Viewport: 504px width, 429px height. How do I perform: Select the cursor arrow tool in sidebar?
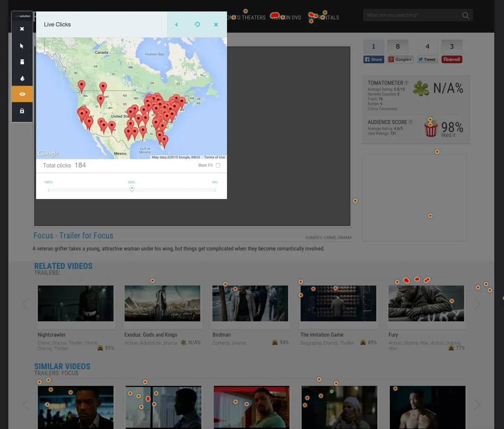22,46
